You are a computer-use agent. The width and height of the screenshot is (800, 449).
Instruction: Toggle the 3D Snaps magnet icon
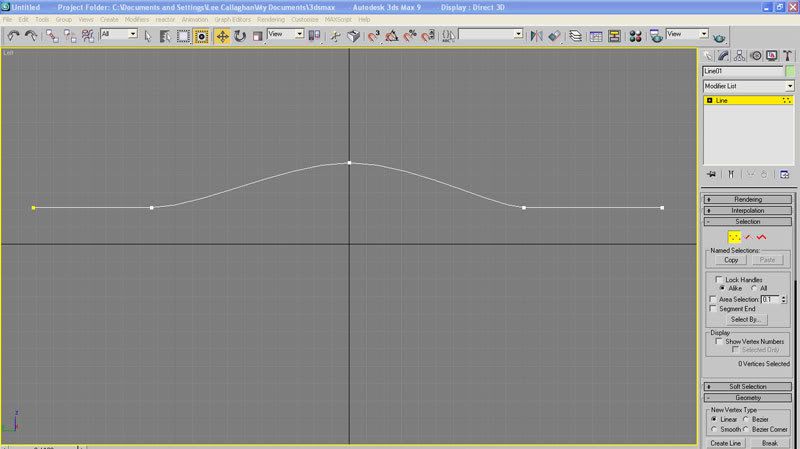[374, 36]
